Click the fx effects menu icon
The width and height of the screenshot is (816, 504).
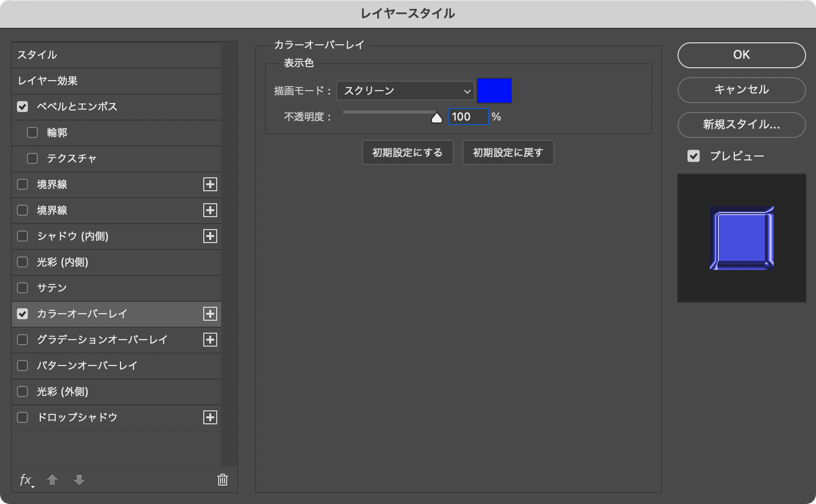(25, 480)
